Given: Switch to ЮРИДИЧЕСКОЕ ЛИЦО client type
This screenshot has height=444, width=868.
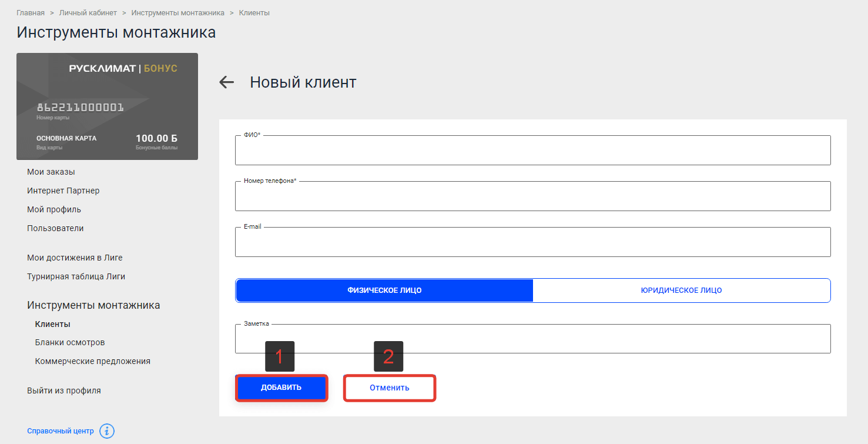Looking at the screenshot, I should [x=681, y=291].
